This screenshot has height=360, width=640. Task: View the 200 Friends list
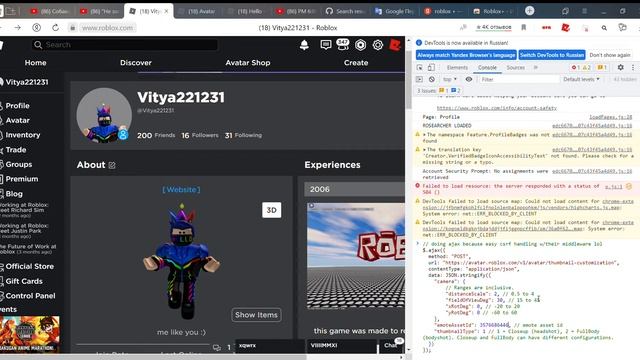click(156, 136)
